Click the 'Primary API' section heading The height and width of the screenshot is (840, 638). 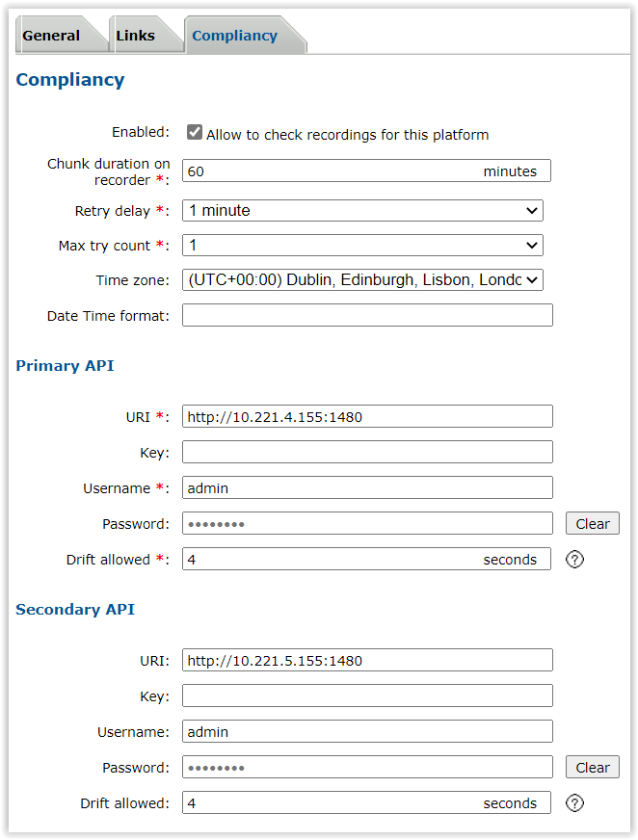click(x=65, y=365)
